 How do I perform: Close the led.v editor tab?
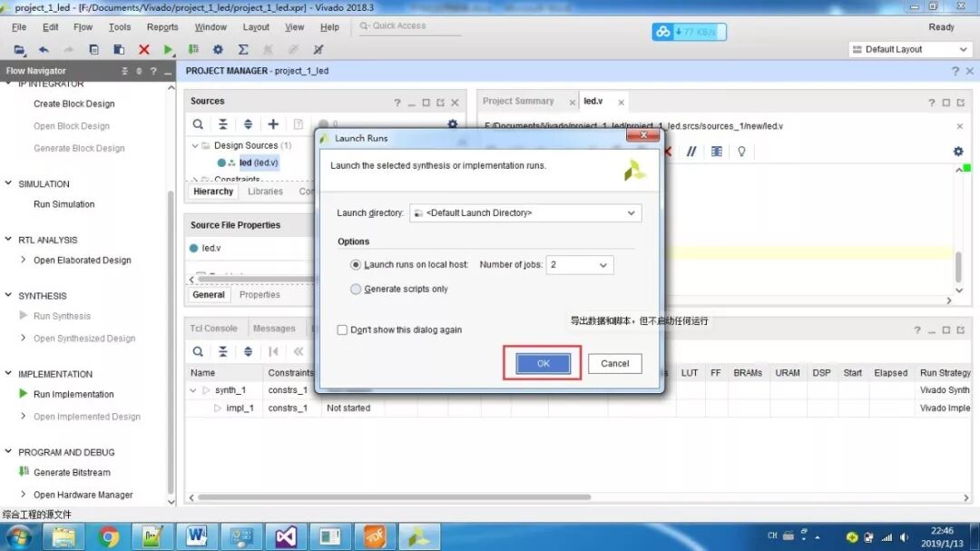[621, 103]
